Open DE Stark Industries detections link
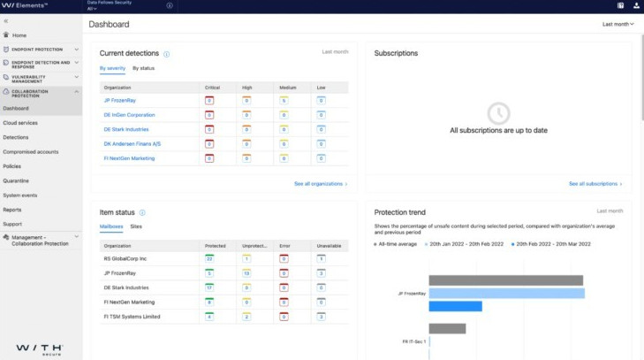This screenshot has height=360, width=644. pyautogui.click(x=126, y=129)
